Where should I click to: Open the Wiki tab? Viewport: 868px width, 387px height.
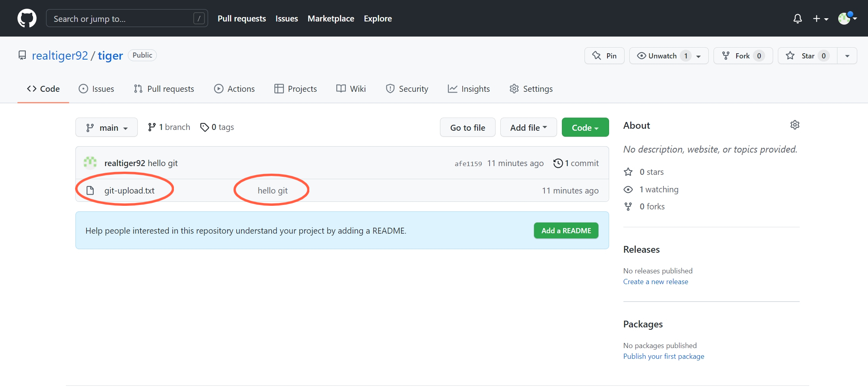(x=351, y=89)
